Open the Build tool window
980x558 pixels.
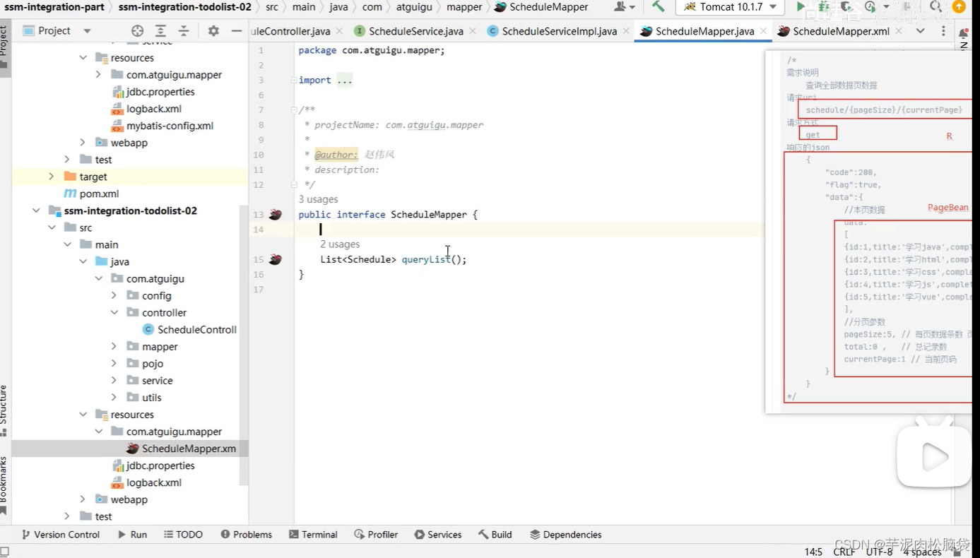pos(495,535)
